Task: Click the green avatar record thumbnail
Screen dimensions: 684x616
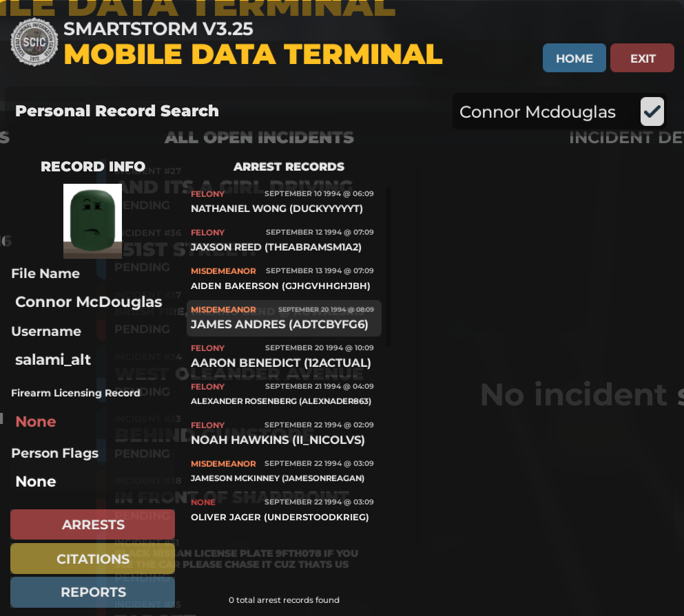Action: click(x=92, y=220)
